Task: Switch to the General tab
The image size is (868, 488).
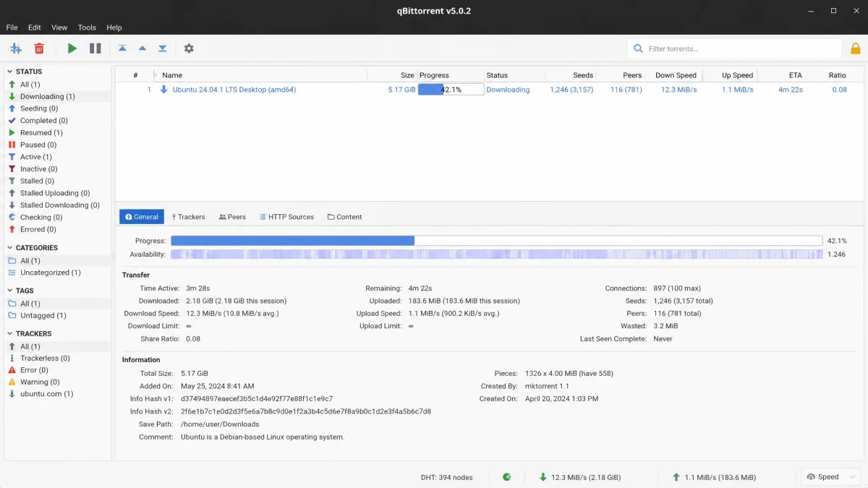Action: (x=142, y=217)
